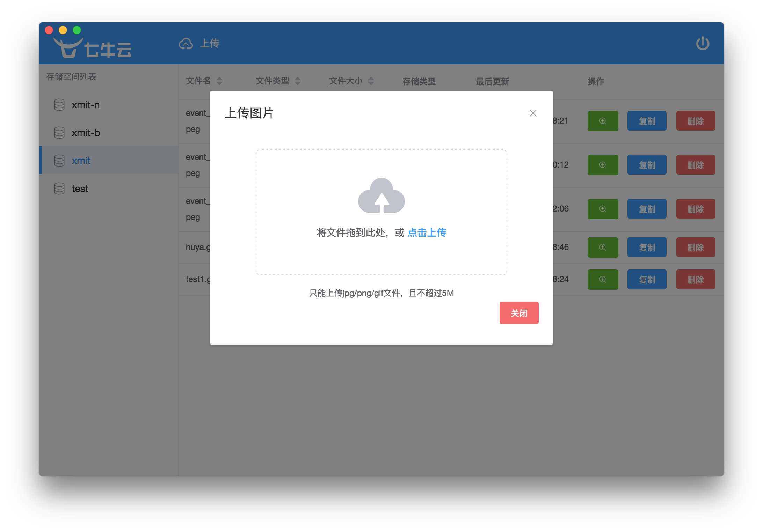This screenshot has width=763, height=532.
Task: Click the dashed file drop area
Action: (x=381, y=255)
